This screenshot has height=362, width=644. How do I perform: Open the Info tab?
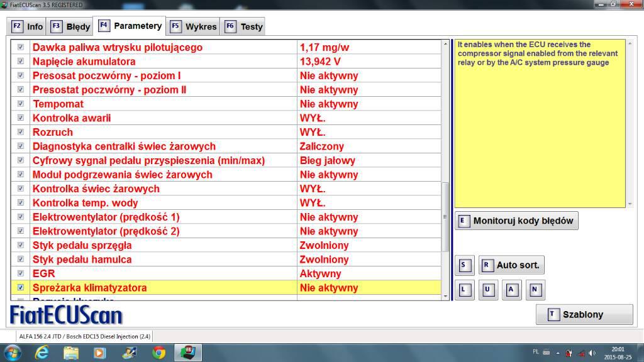click(x=26, y=26)
